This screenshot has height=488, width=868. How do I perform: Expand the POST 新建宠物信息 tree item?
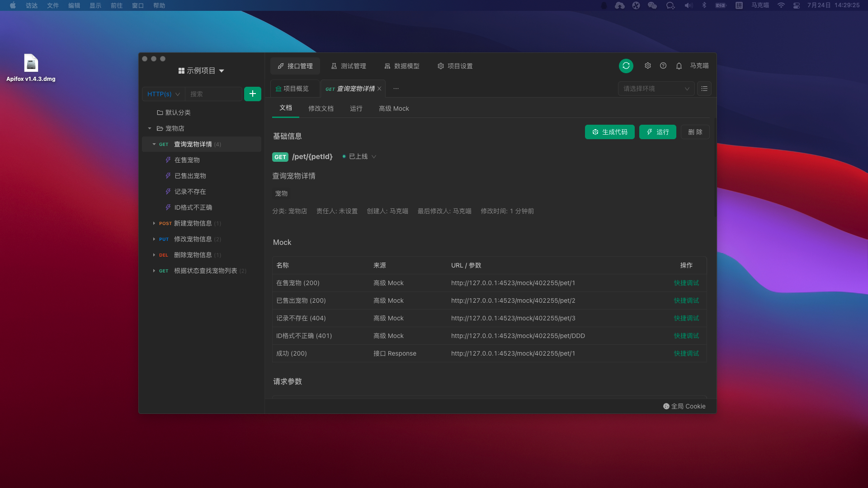click(154, 223)
